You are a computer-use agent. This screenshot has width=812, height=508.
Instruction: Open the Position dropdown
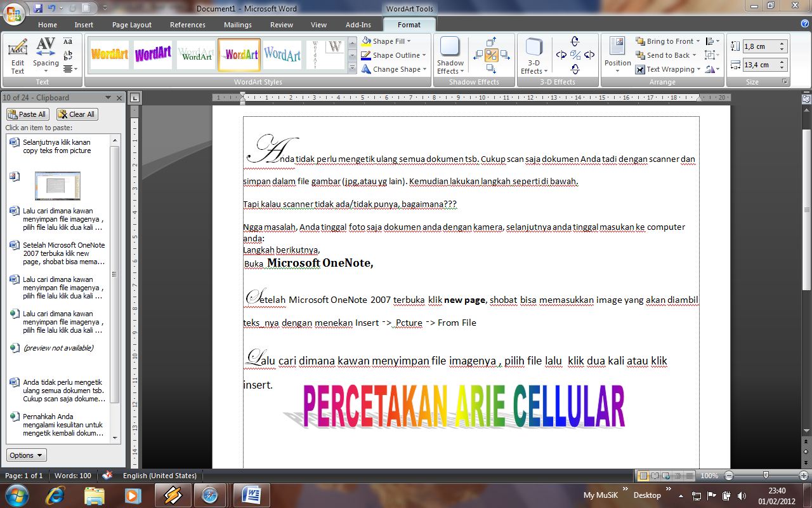[x=617, y=56]
